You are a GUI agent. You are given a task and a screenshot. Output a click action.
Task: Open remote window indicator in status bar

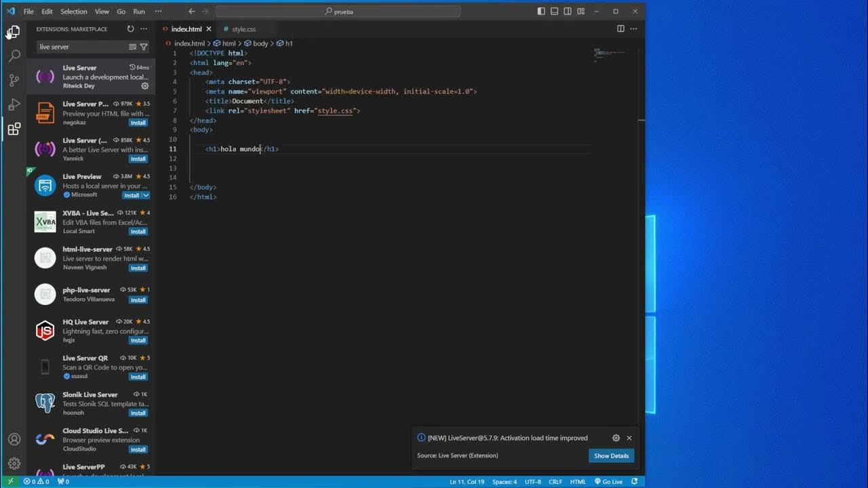tap(9, 482)
